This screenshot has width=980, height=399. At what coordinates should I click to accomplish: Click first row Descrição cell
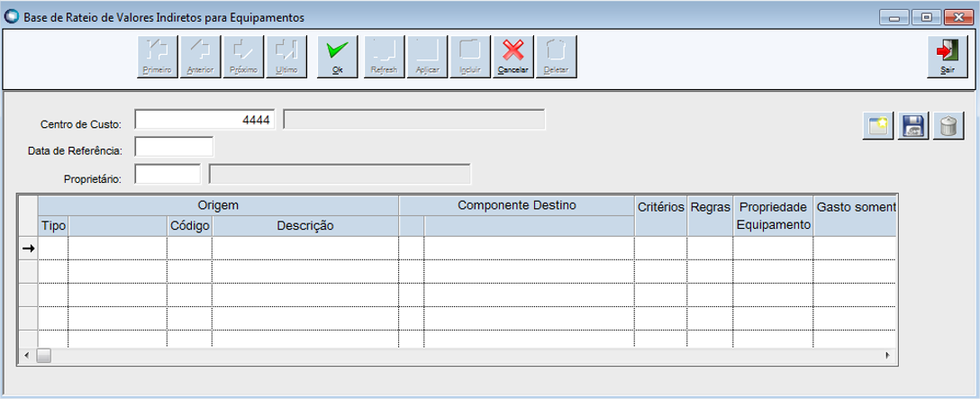click(x=305, y=249)
